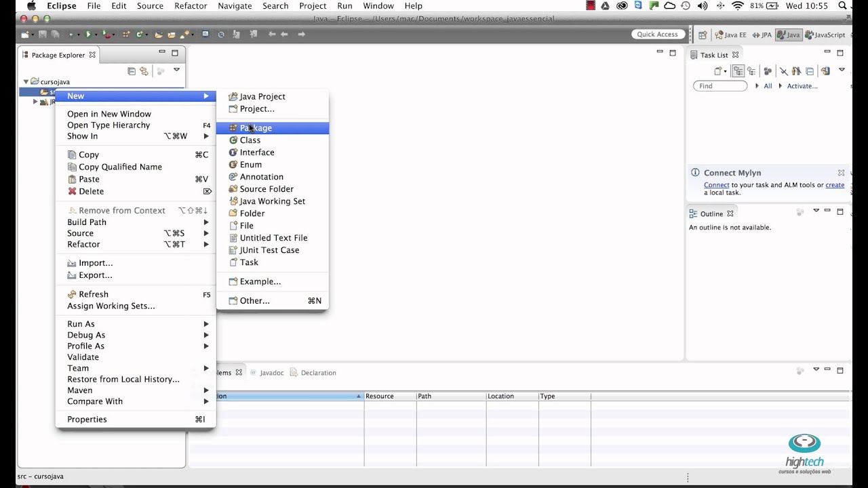Open the Apple menu
This screenshot has height=488, width=868.
click(x=31, y=5)
